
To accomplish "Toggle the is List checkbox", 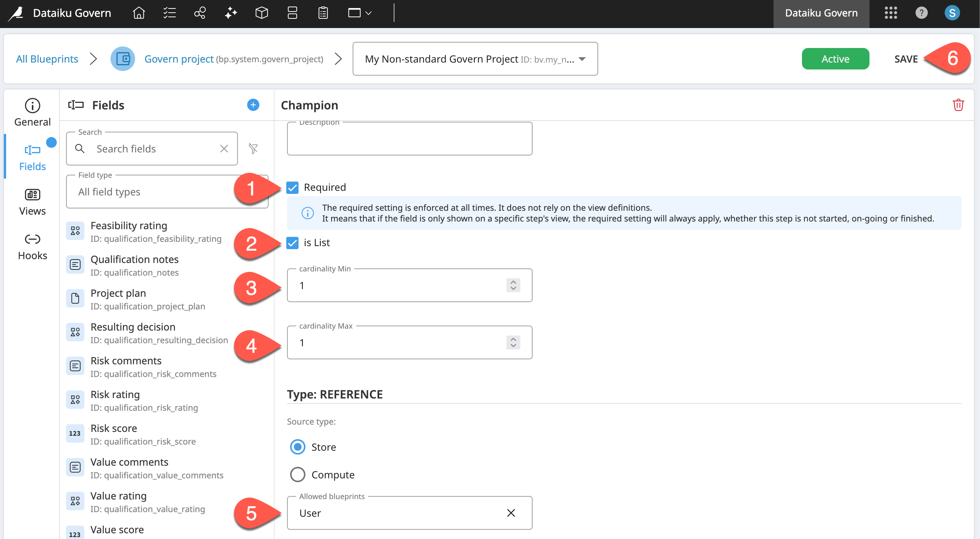I will coord(292,243).
